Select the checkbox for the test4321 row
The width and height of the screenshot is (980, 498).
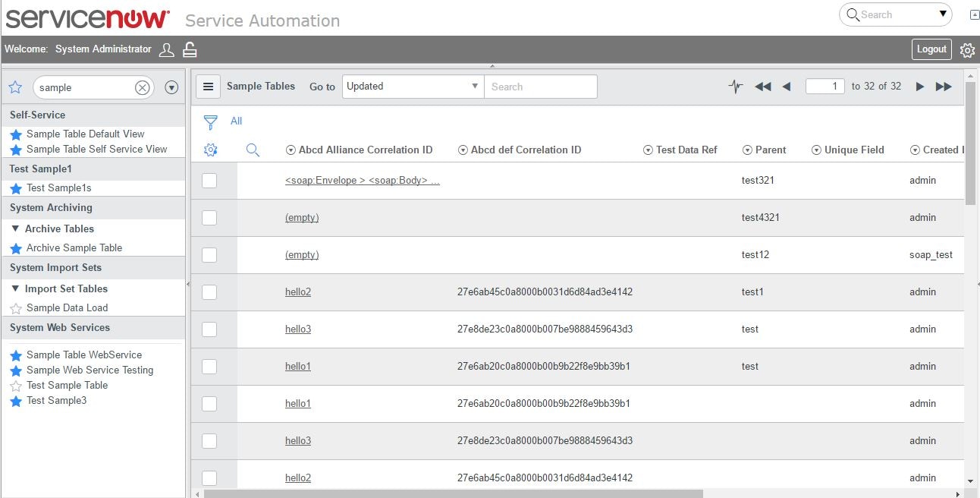tap(209, 218)
